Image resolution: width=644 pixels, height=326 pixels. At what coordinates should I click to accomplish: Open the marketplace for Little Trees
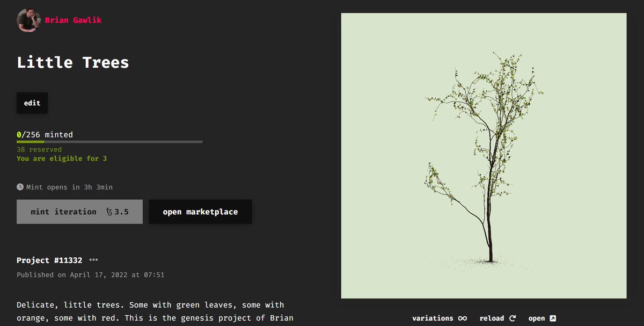click(x=200, y=211)
